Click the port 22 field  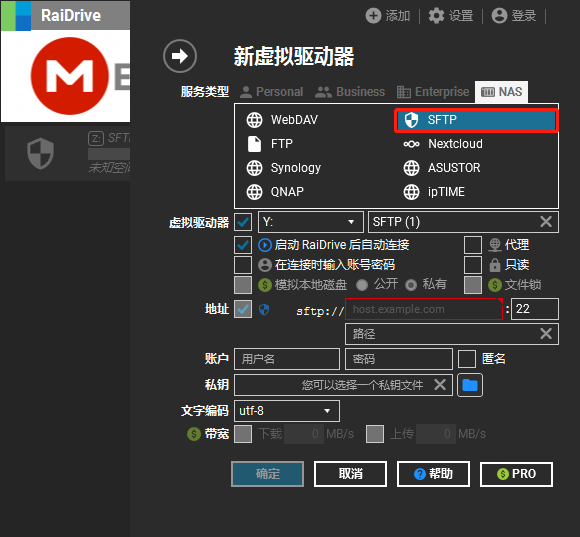[535, 309]
